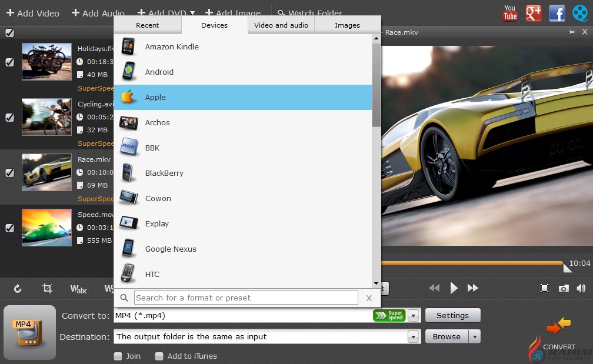Open the YouTube icon in the top bar

(x=510, y=12)
